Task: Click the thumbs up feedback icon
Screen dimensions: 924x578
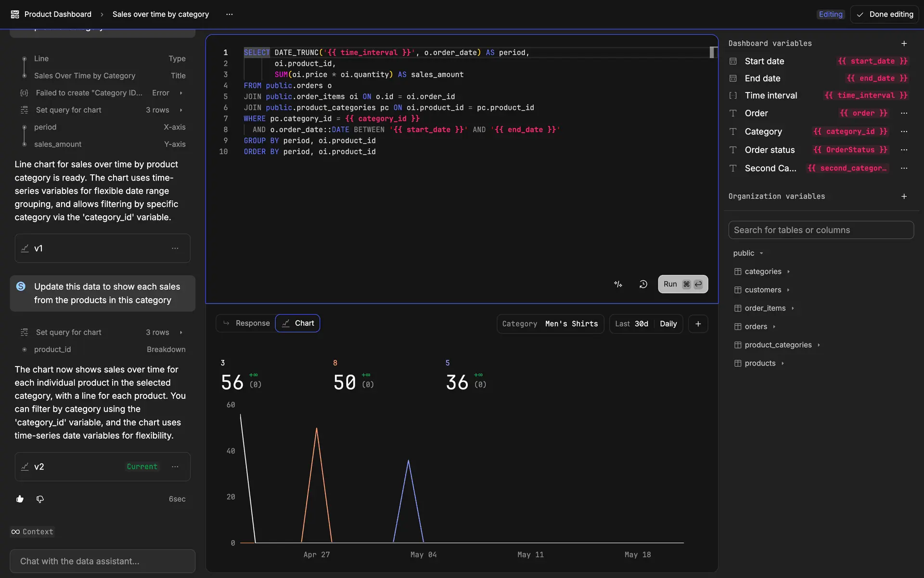Action: [x=20, y=499]
